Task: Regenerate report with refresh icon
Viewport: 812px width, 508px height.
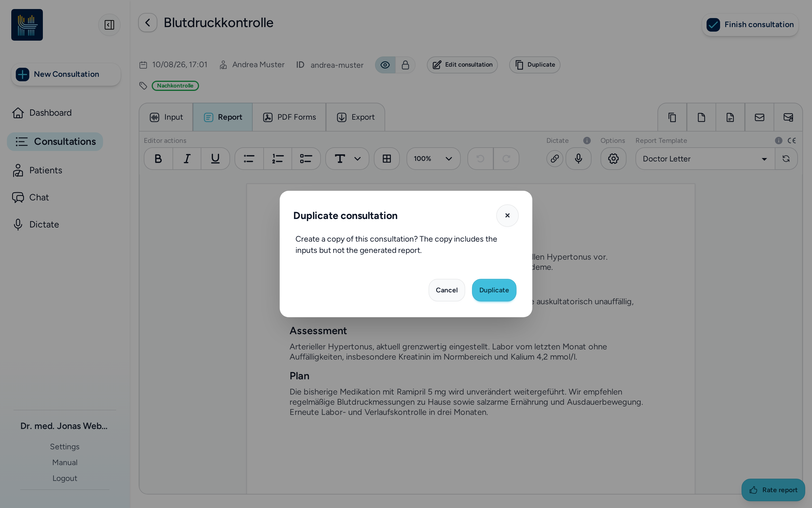Action: point(786,159)
